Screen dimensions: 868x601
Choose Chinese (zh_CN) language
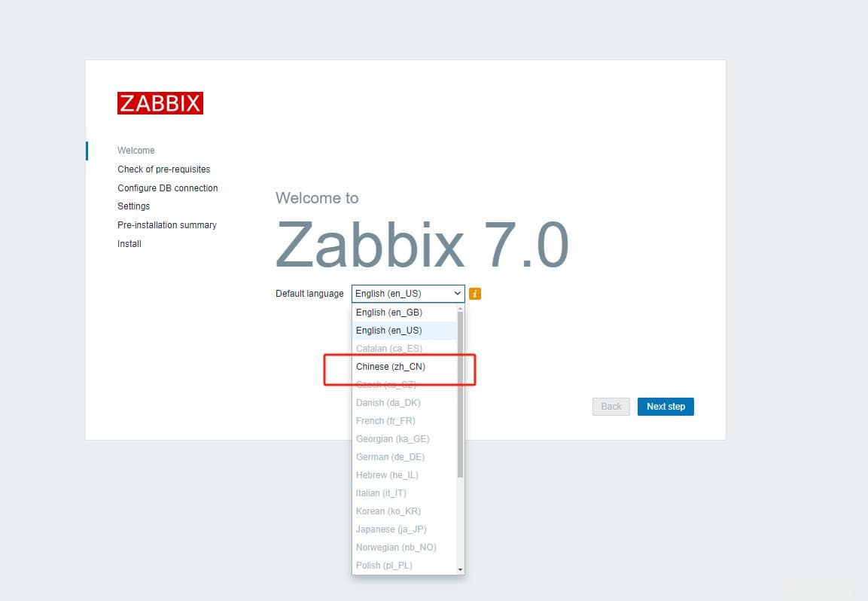point(405,367)
